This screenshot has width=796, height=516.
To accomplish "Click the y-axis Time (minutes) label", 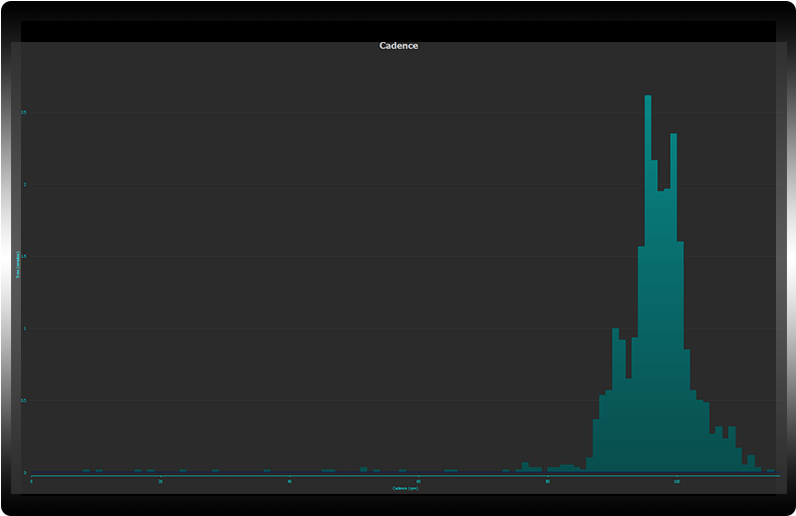I will coord(17,265).
